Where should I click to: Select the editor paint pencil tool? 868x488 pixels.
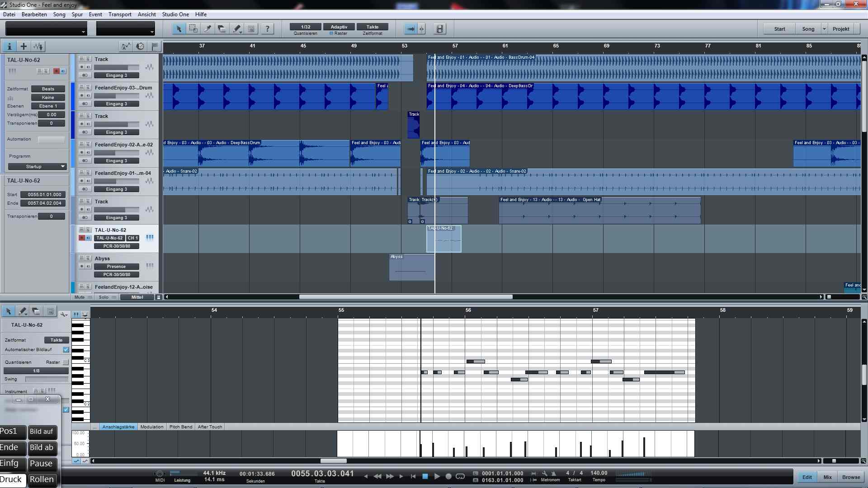(22, 311)
